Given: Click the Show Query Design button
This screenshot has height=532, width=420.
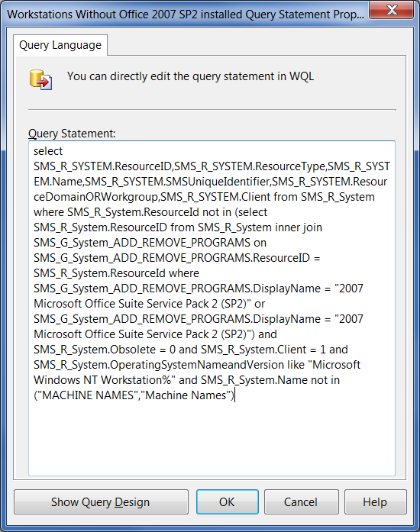Looking at the screenshot, I should tap(101, 501).
